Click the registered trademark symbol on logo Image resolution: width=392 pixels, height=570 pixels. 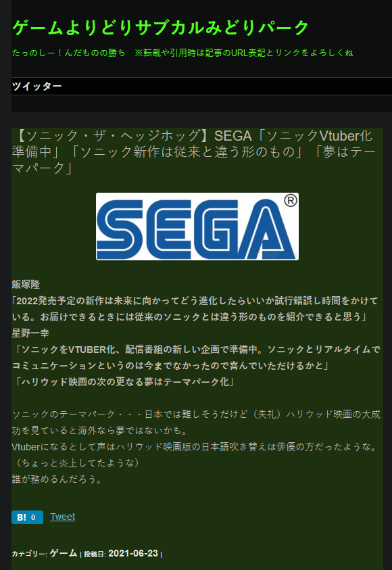click(290, 200)
